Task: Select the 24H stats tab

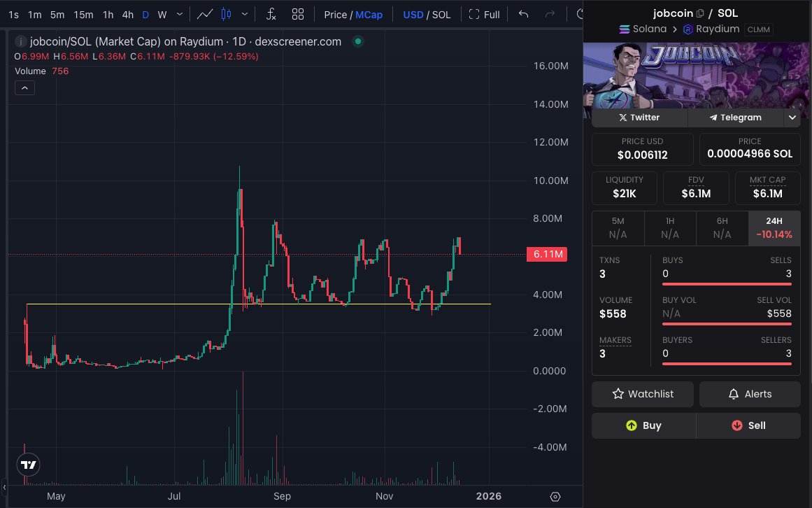Action: click(x=774, y=228)
